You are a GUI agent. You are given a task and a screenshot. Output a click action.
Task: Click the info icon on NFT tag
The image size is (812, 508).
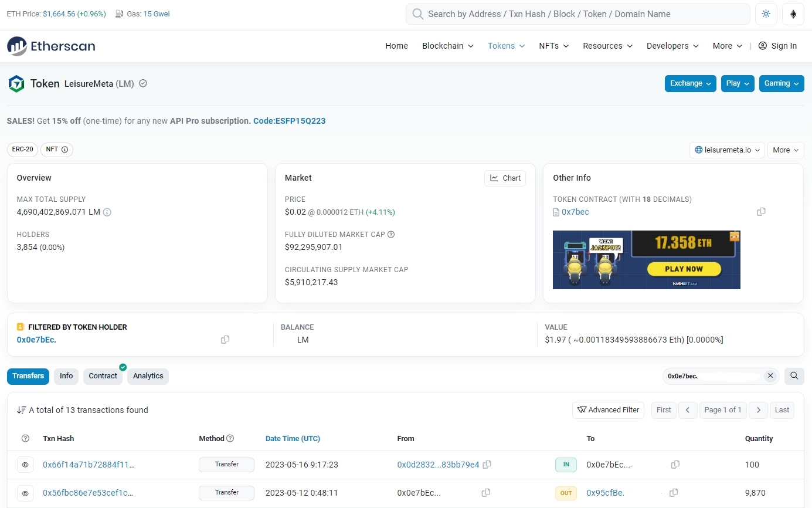[x=64, y=150]
